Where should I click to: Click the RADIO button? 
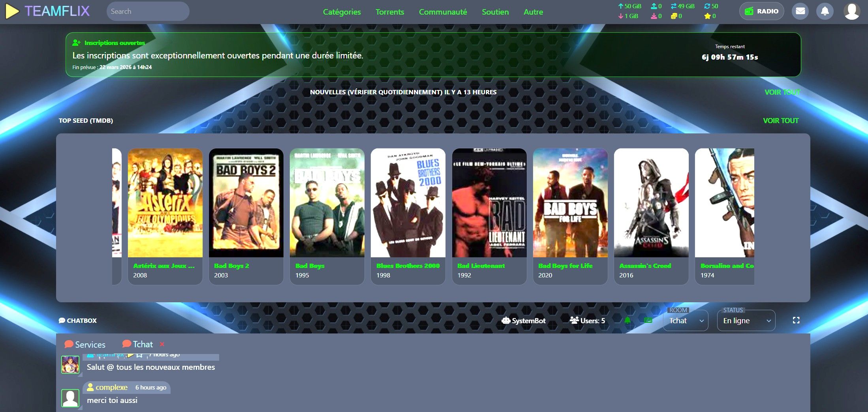[x=761, y=11]
